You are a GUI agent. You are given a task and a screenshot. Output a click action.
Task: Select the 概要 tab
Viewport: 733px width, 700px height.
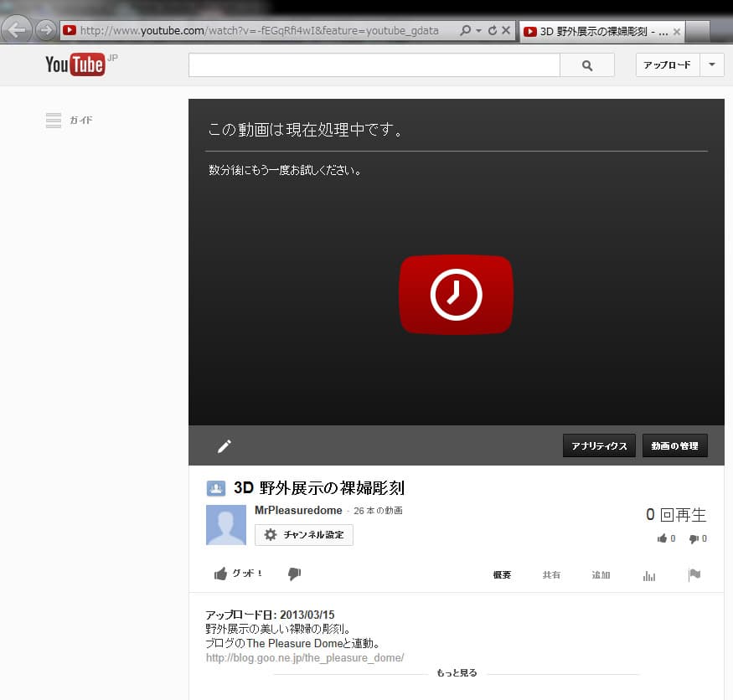[x=502, y=575]
